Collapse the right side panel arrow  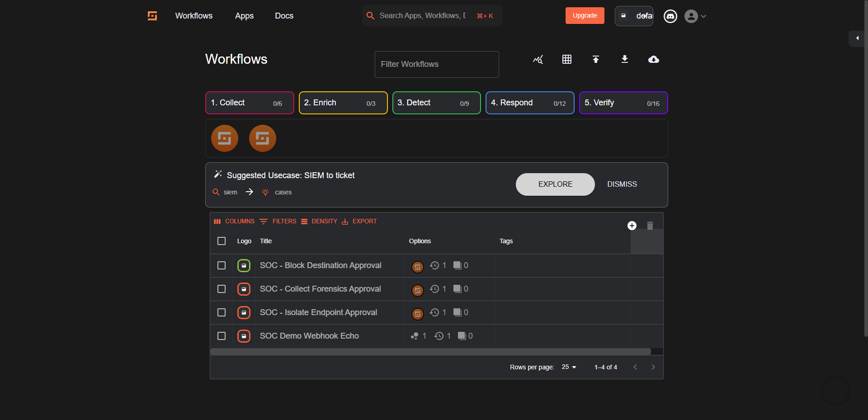[857, 38]
